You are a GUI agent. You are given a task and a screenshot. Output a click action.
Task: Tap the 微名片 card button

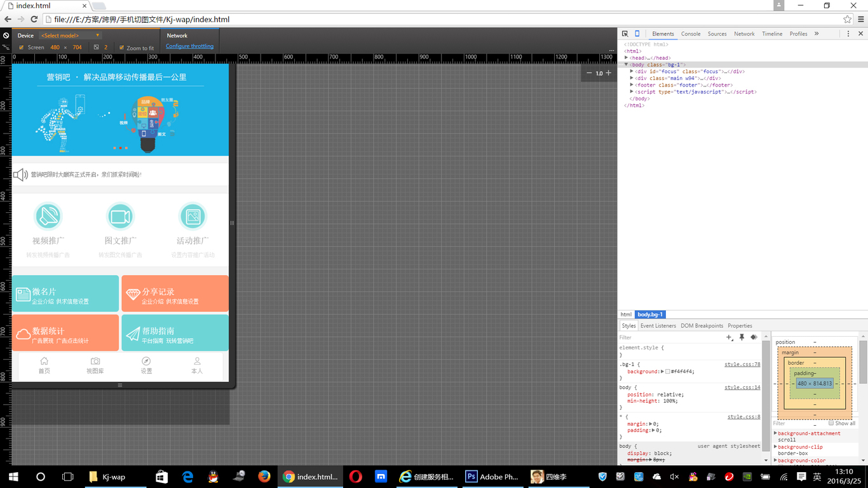point(65,294)
